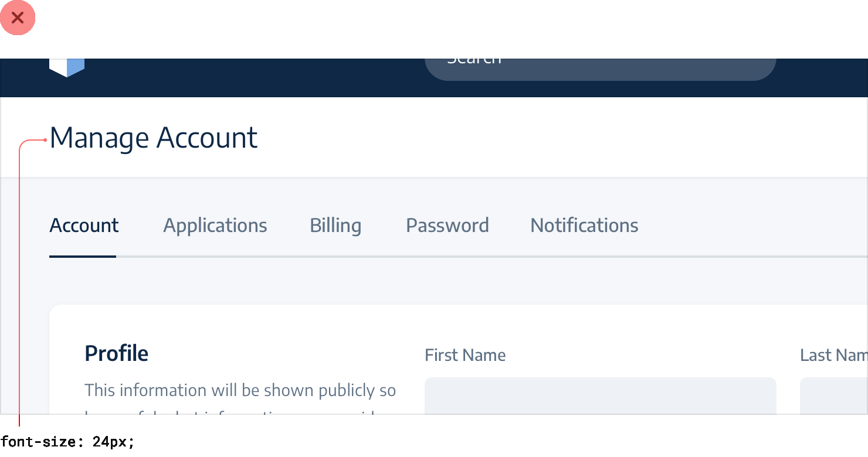868x457 pixels.
Task: Click the red annotation dot beside Manage Account
Action: click(x=45, y=139)
